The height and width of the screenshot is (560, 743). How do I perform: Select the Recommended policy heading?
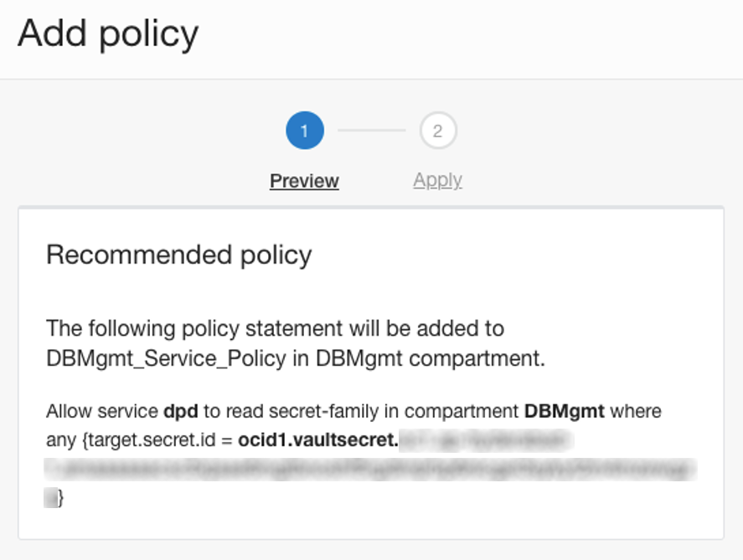point(179,254)
